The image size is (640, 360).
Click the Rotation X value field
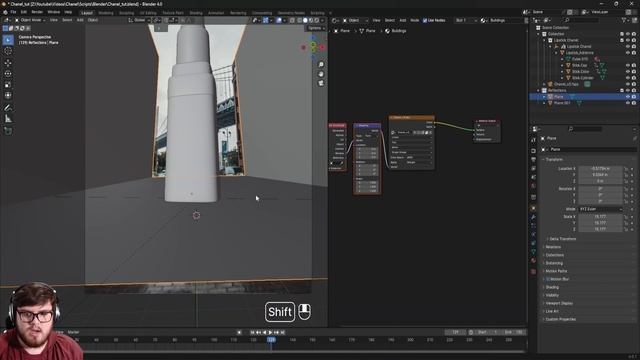tap(600, 189)
